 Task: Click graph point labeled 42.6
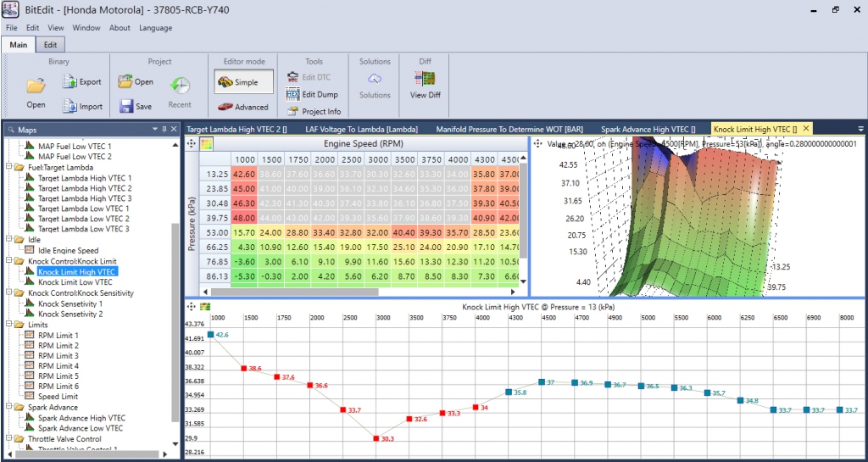[x=210, y=334]
